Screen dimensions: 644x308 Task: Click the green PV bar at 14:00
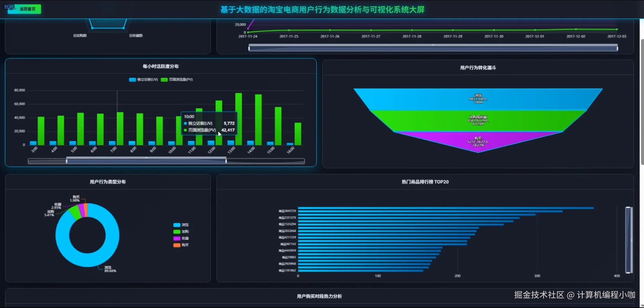(x=258, y=120)
